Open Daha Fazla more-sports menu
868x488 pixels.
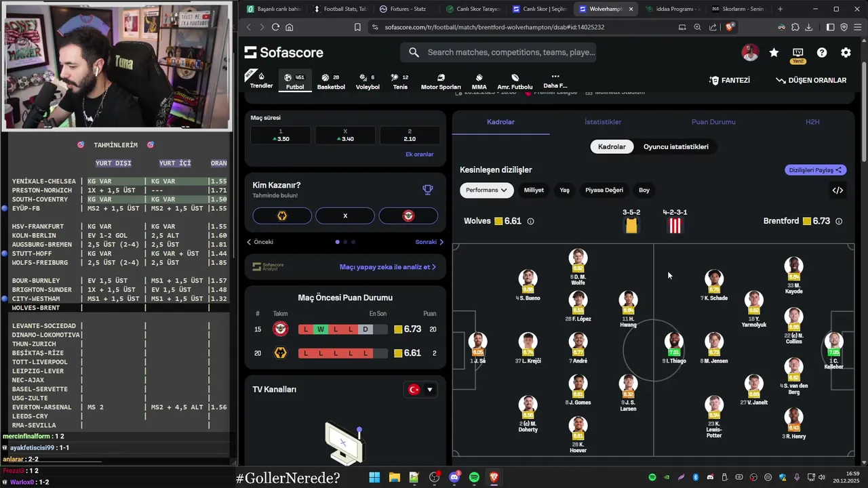pyautogui.click(x=555, y=81)
